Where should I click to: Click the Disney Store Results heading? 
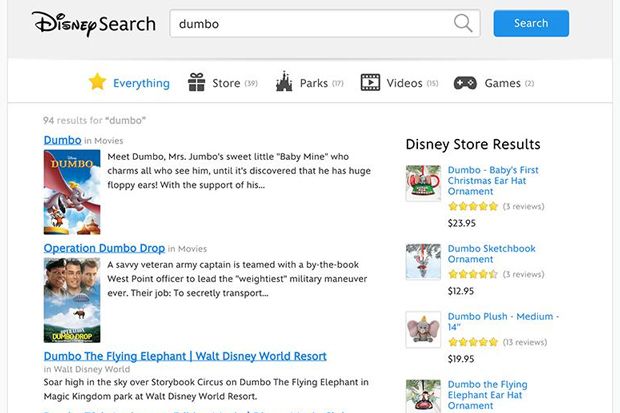coord(473,144)
